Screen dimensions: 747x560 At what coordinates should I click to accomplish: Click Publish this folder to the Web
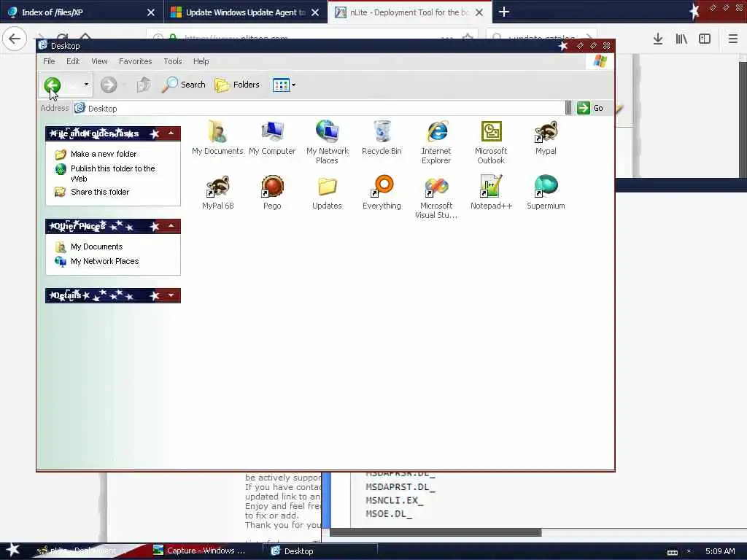click(113, 174)
